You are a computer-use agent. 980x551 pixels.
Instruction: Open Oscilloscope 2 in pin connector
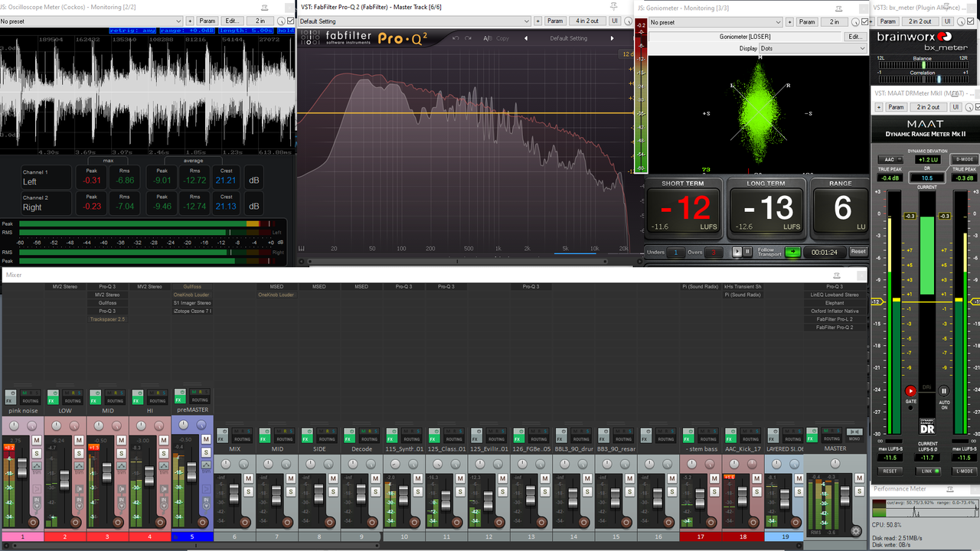point(261,21)
